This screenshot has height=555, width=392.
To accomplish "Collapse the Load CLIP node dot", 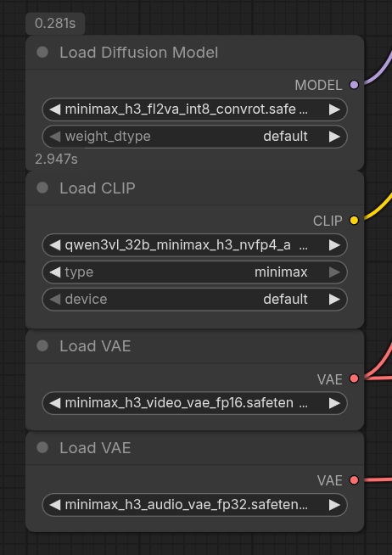I will (42, 188).
